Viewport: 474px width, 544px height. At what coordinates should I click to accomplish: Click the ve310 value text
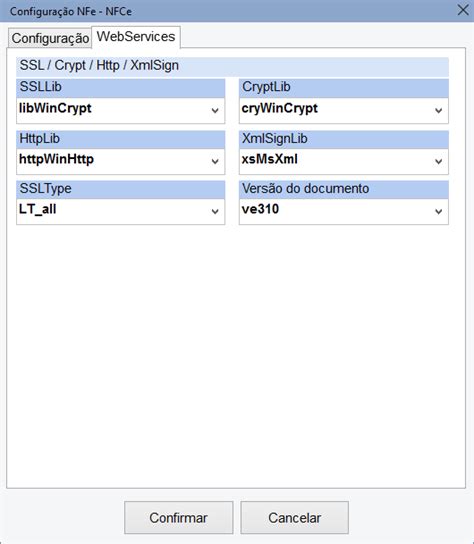click(x=260, y=209)
